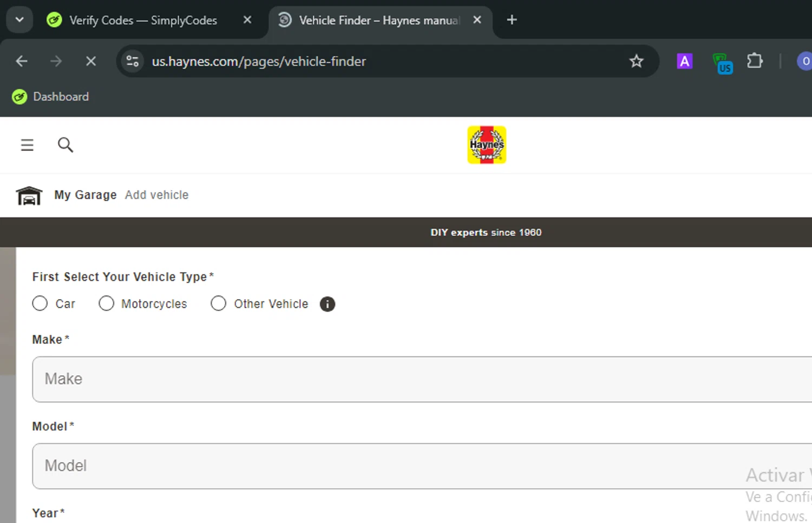
Task: Open the site search magnifier
Action: pos(66,145)
